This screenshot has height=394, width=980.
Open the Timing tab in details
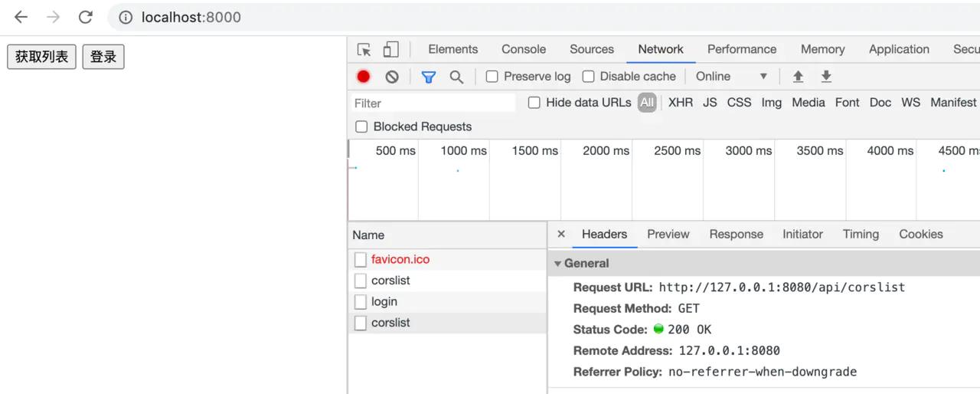click(861, 235)
